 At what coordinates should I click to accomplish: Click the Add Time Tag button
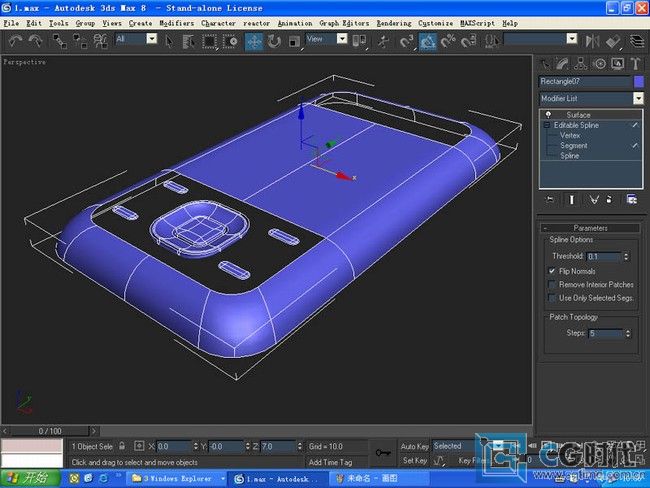pos(330,462)
